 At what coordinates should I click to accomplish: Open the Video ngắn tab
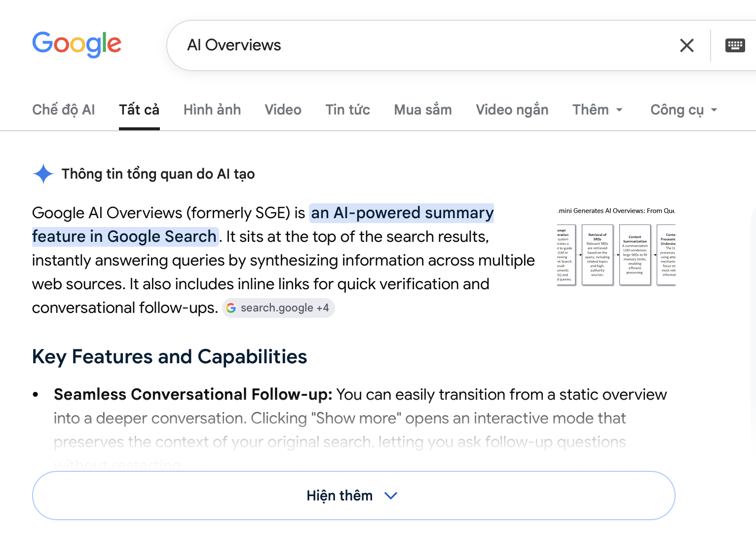[x=512, y=110]
